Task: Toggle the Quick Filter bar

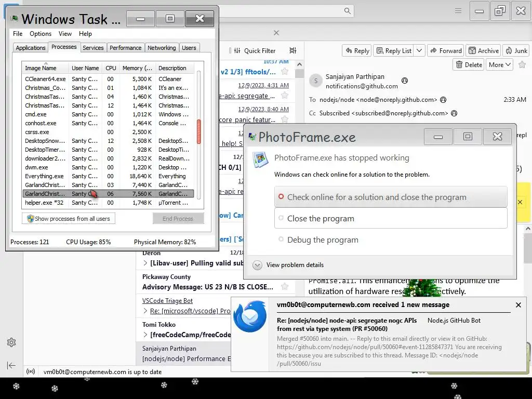Action: 256,50
